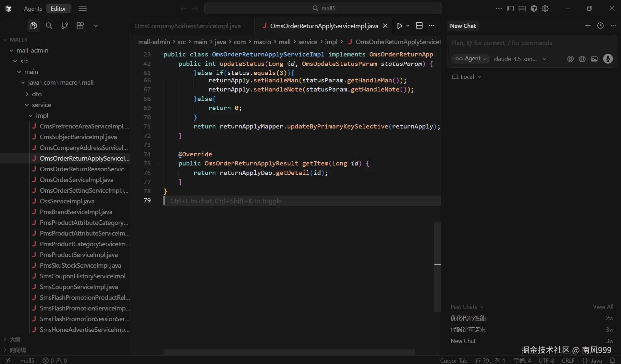This screenshot has width=621, height=364.
Task: Open past chat 优化代码性能
Action: [468, 318]
